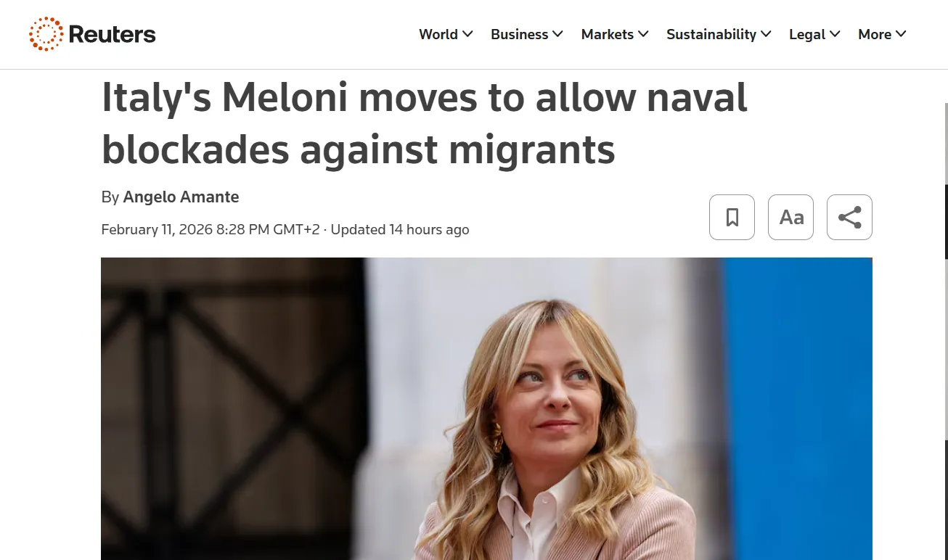Click the Meloni naval blockades headline
Image resolution: width=948 pixels, height=560 pixels.
425,123
